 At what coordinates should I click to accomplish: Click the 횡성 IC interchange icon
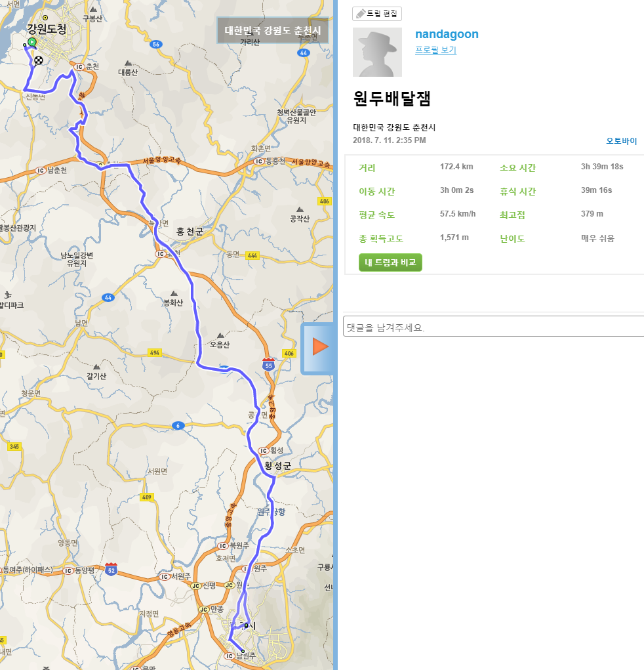[x=264, y=451]
